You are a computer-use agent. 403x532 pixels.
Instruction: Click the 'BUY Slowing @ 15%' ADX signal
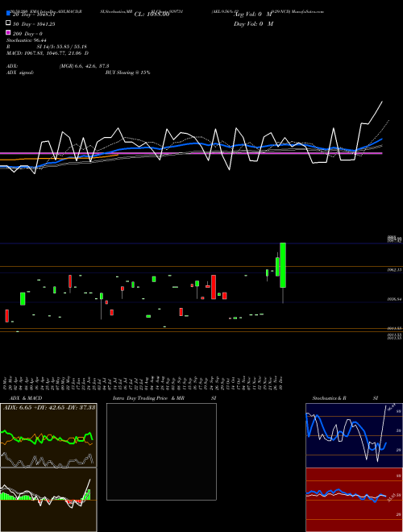(x=128, y=73)
